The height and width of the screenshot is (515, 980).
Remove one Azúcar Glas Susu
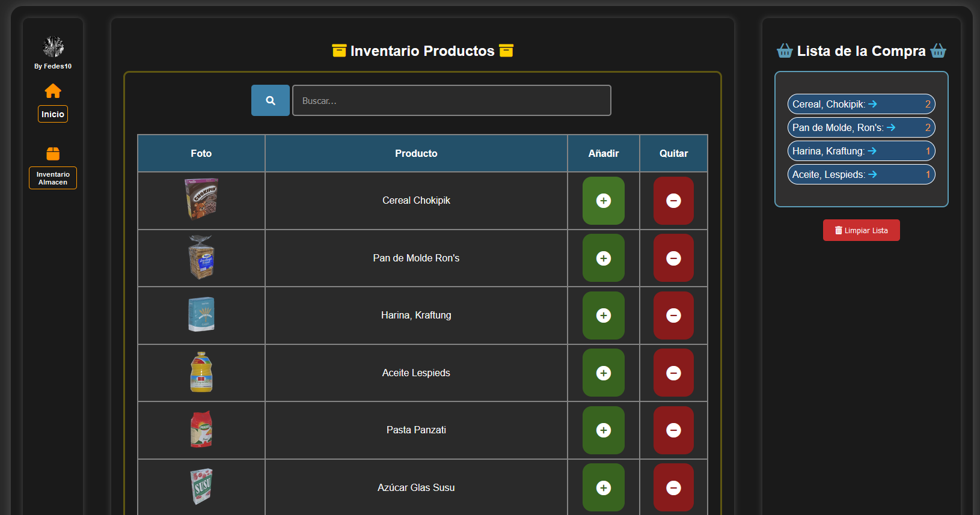(x=673, y=488)
